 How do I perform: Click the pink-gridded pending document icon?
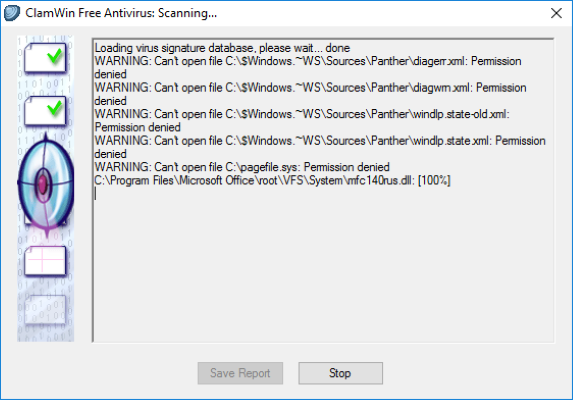coord(45,260)
